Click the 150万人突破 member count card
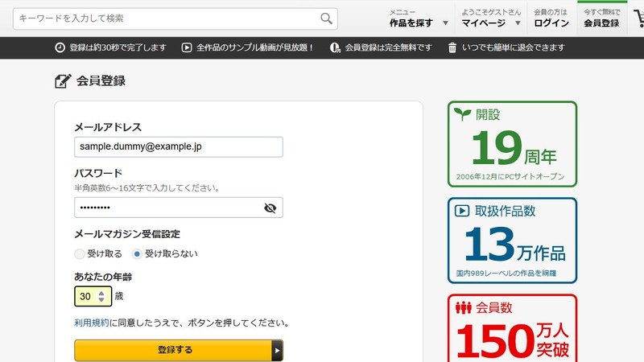The image size is (644, 362). pyautogui.click(x=512, y=328)
